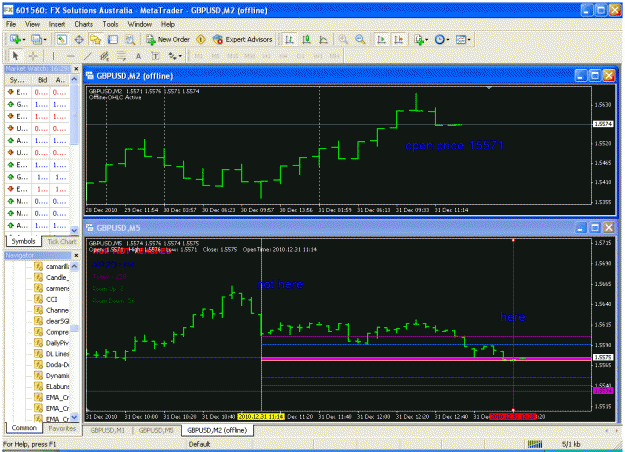The width and height of the screenshot is (625, 452).
Task: Open the Templates toolbar icon
Action: click(x=461, y=39)
